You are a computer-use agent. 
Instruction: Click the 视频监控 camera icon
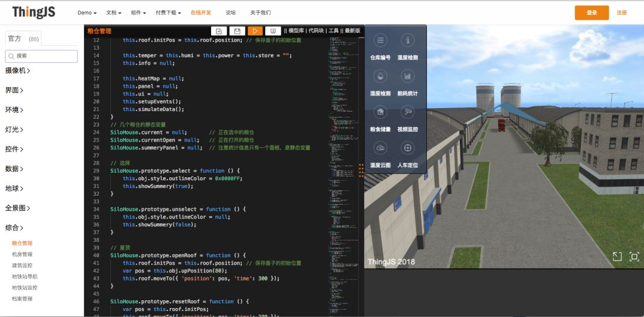[407, 112]
